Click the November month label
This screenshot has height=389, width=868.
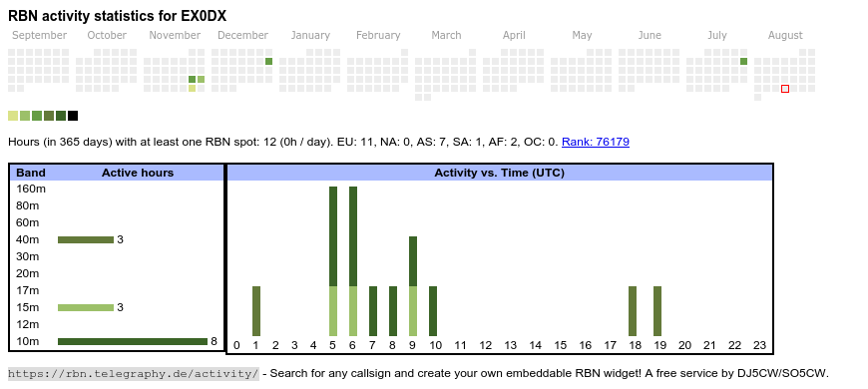click(175, 36)
